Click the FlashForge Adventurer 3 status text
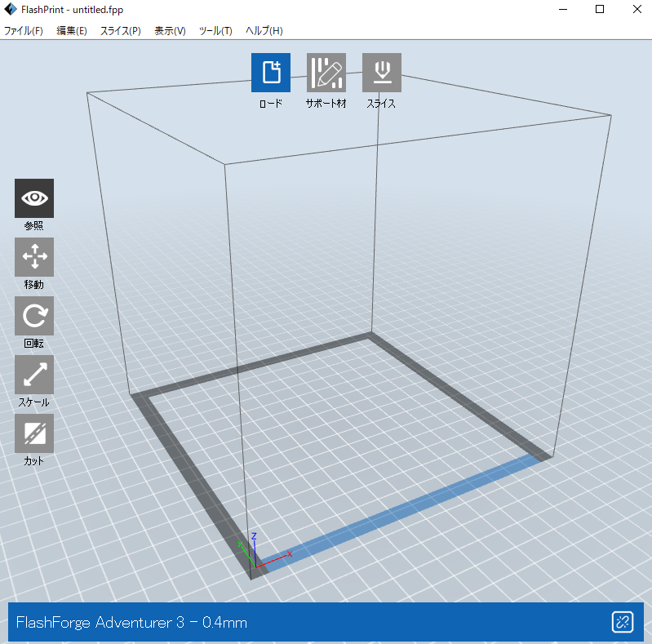Screen dimensions: 652x644 (131, 623)
